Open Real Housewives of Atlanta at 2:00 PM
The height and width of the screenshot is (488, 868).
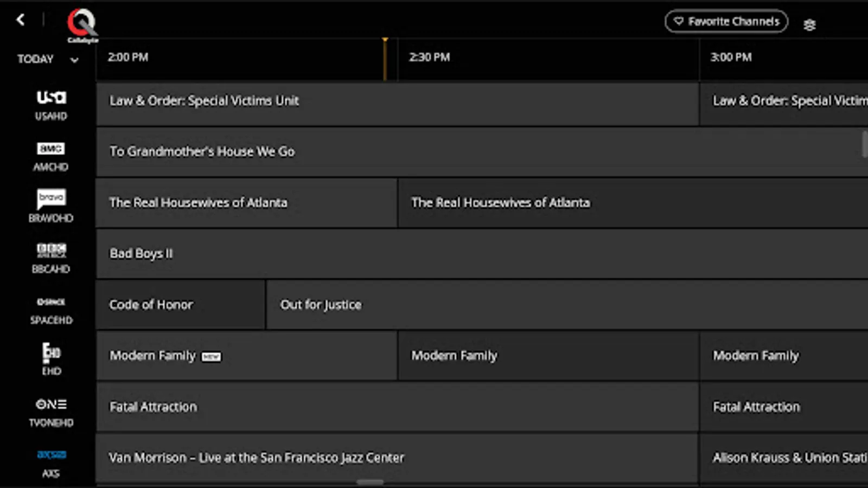(x=246, y=203)
